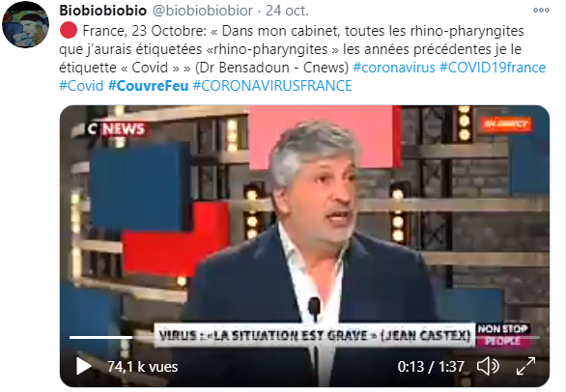Viewport: 566px width, 392px height.
Task: Mute the video with the speaker icon
Action: coord(488,366)
